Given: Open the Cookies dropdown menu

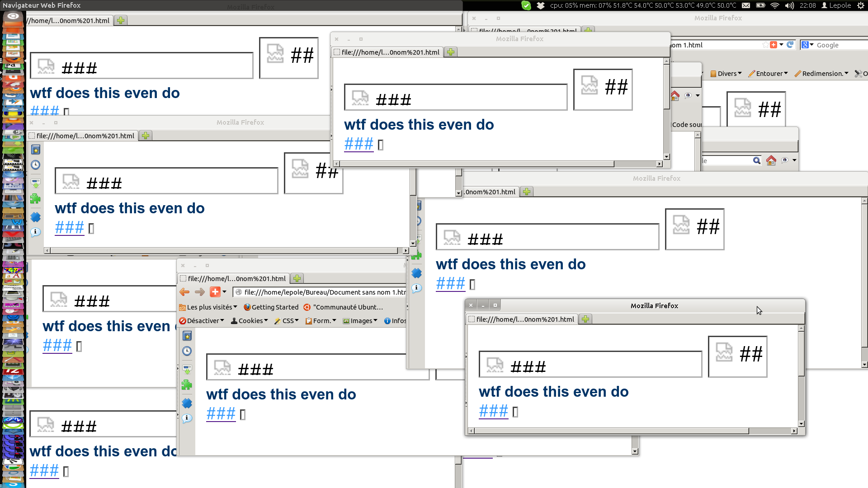Looking at the screenshot, I should click(250, 321).
